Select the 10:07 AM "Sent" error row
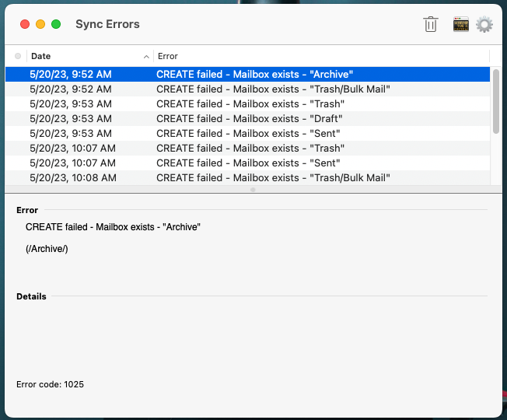 pos(247,163)
